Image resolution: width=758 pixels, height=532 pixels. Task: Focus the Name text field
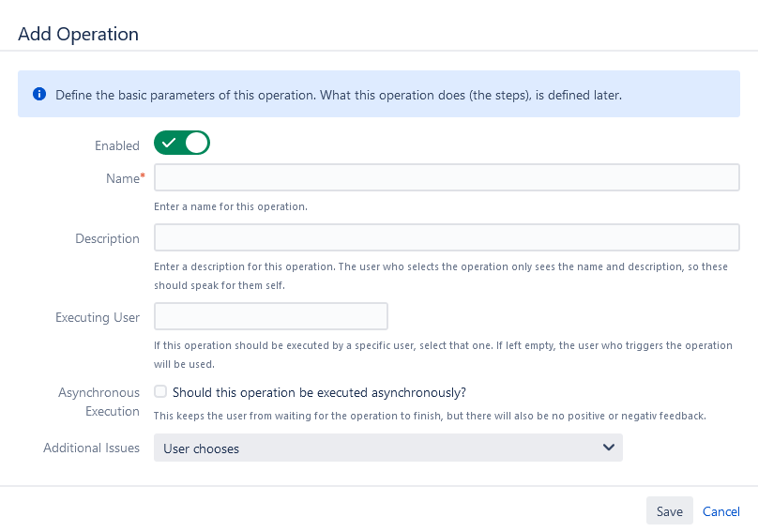pyautogui.click(x=447, y=177)
